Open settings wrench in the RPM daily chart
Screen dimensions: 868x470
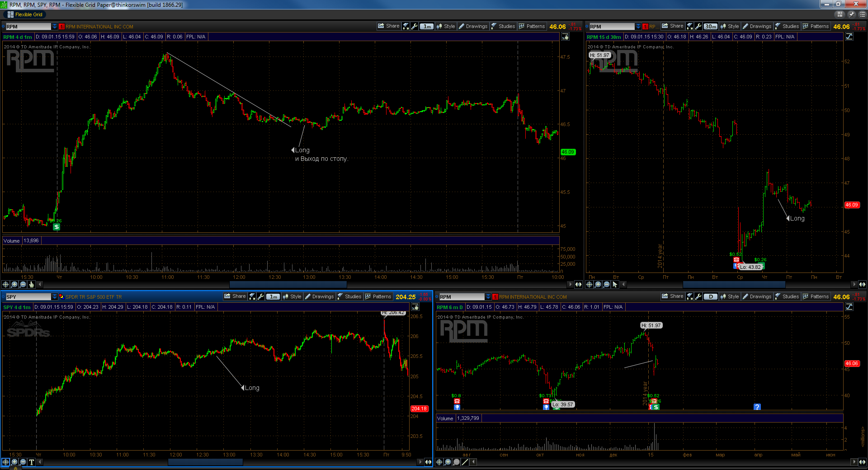[x=698, y=296]
